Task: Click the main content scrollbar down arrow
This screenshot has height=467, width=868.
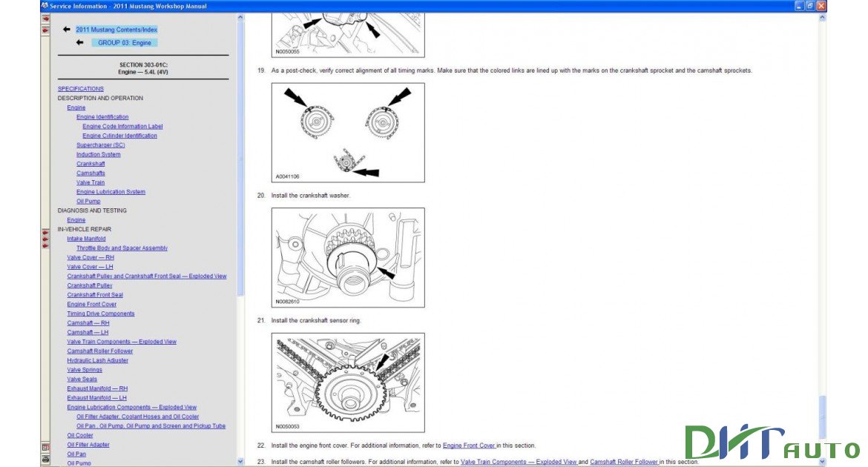Action: [822, 462]
